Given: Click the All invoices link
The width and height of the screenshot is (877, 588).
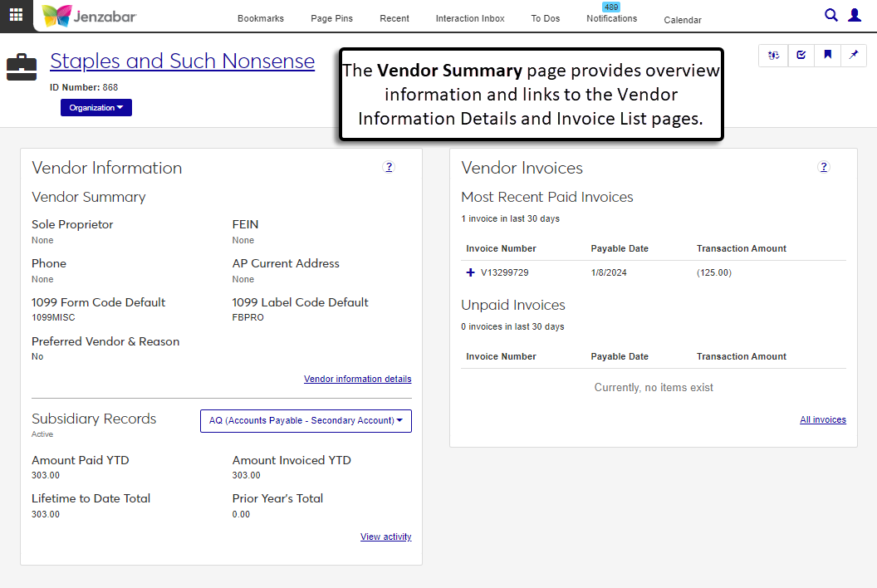Looking at the screenshot, I should [822, 420].
